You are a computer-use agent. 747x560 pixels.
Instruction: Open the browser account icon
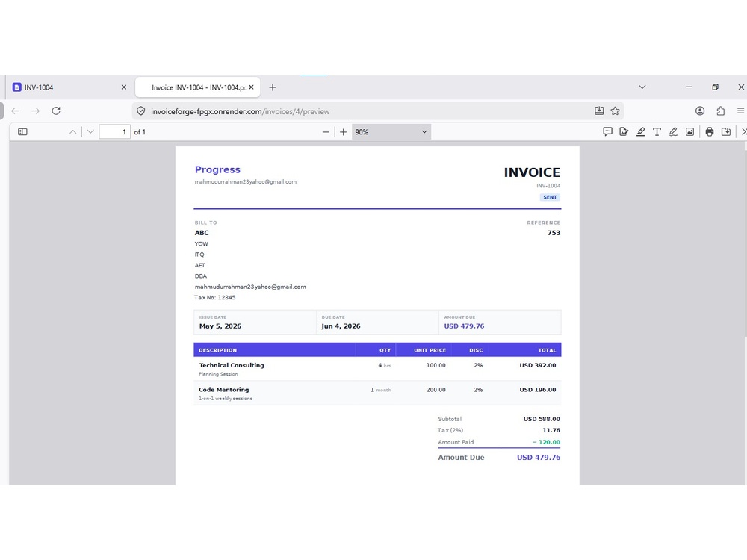point(700,111)
